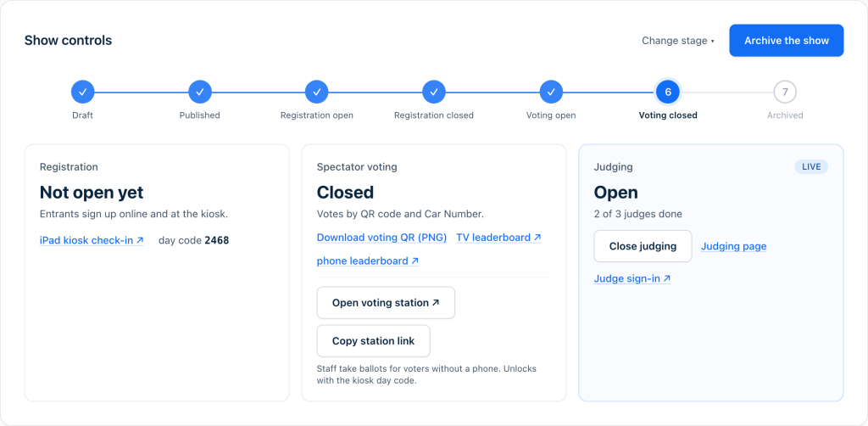Select the Registration closed step circle

tap(434, 92)
